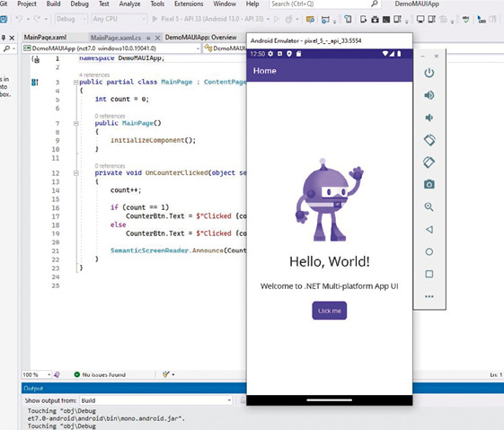Open Android Device Manager toolbar icon
Screen dimensions: 504x430
[x=363, y=19]
